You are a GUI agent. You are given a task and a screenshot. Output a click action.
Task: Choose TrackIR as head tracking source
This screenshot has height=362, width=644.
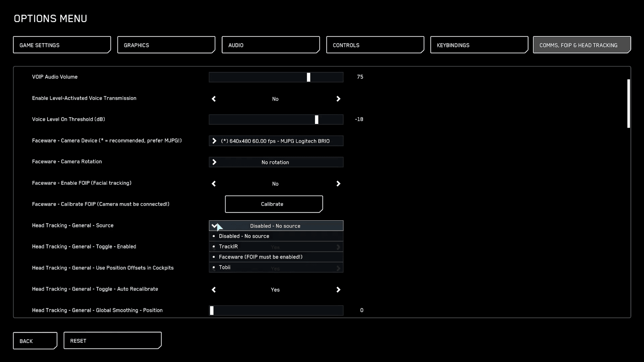tap(276, 246)
